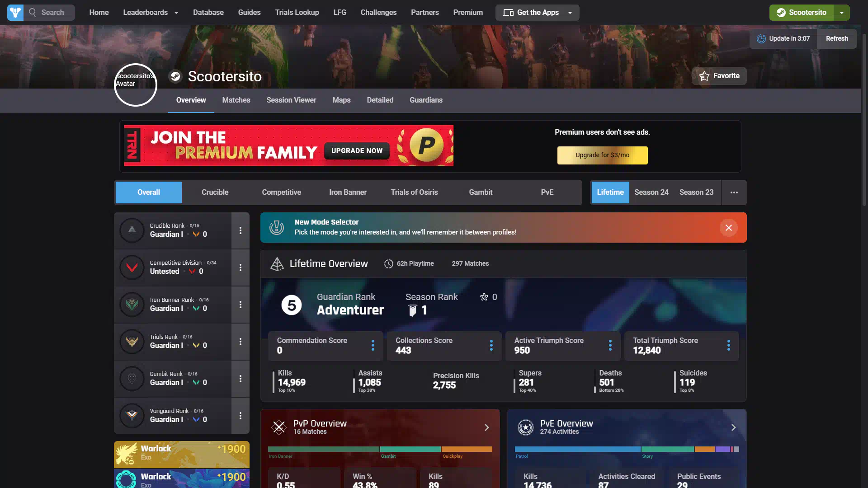Open Gambit Rank three-dot options
The height and width of the screenshot is (488, 868).
click(x=241, y=379)
